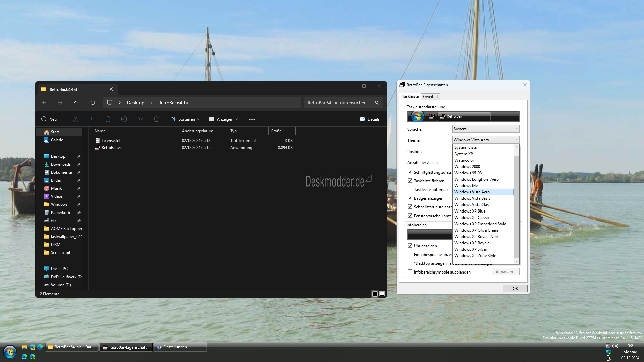Uncheck Uhr anzeigen

tap(410, 246)
